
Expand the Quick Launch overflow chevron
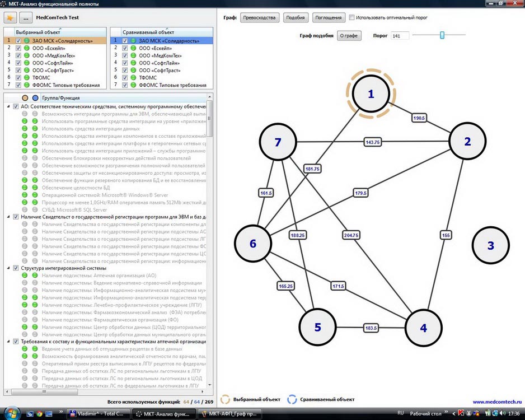[60, 412]
